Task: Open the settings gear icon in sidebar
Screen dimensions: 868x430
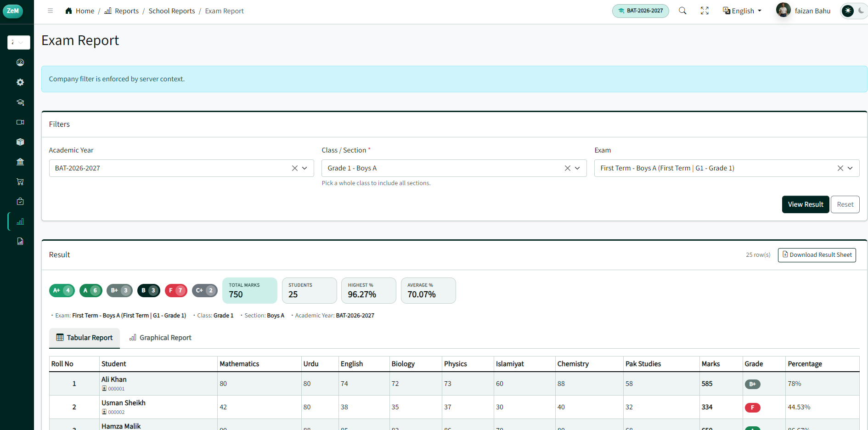Action: [20, 82]
